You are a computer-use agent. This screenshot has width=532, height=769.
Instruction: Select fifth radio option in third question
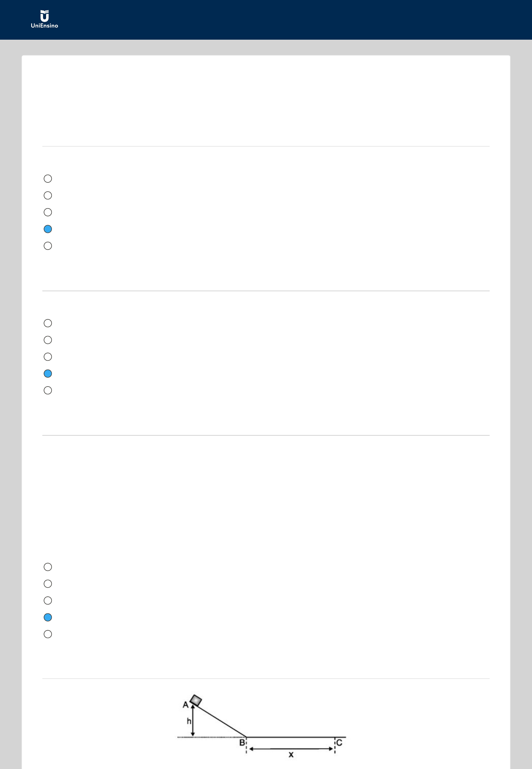tap(48, 634)
